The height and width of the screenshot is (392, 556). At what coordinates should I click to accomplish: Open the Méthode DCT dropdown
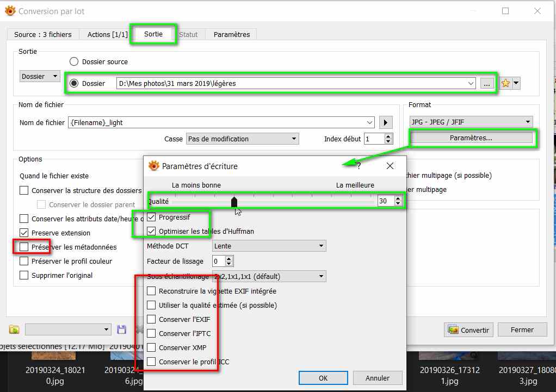[269, 246]
